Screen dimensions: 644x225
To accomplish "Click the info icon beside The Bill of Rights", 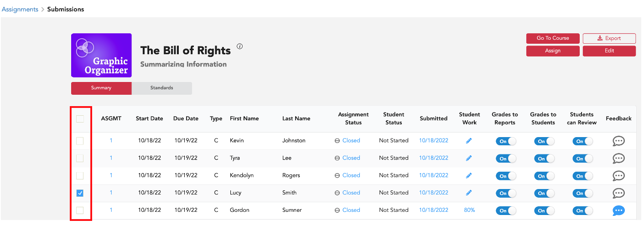I will 240,46.
